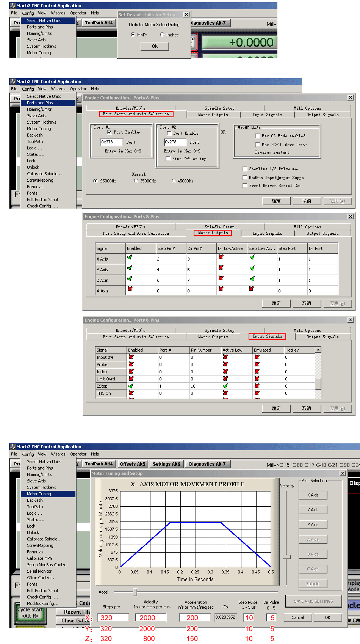Viewport: 360px width, 644px height.
Task: Choose Setup ModBus Control menu entry
Action: 47,565
